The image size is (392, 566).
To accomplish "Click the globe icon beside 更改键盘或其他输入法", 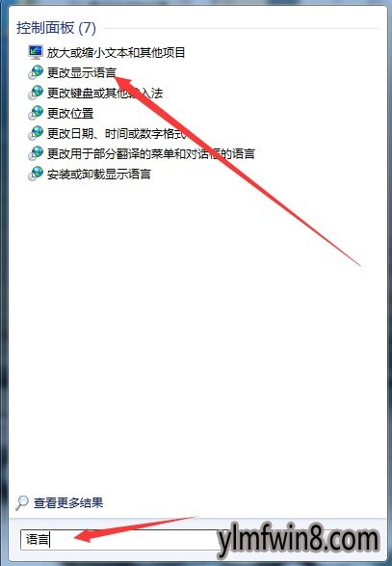I will point(36,93).
